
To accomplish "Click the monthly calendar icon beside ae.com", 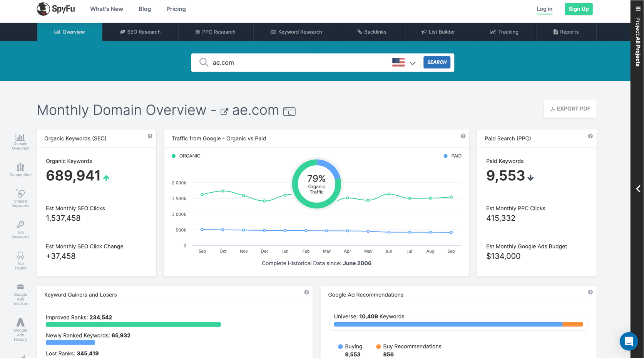I will (289, 112).
